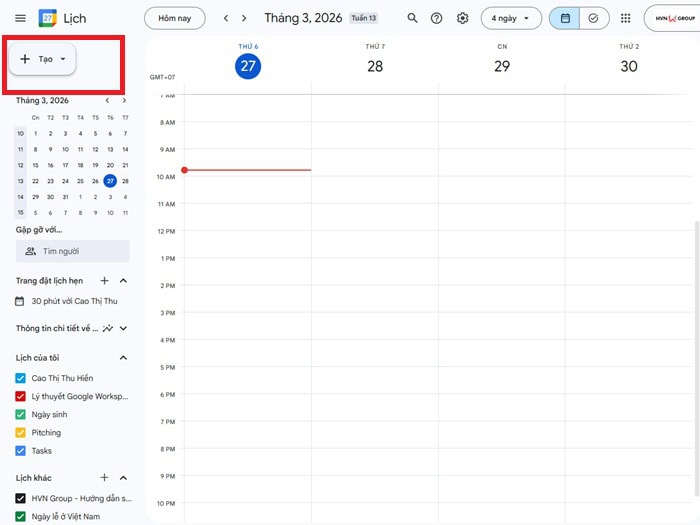Click the Hôm nay button
Screen dimensions: 700x525
click(x=175, y=18)
